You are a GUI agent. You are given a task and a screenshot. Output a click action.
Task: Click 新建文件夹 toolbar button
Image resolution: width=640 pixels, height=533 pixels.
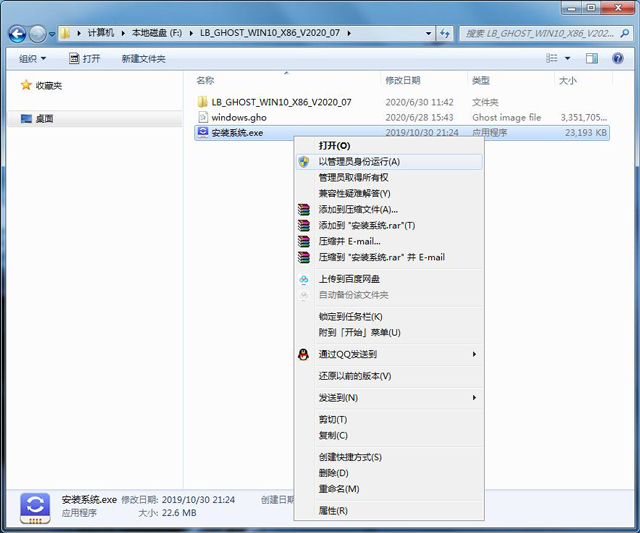click(x=144, y=59)
